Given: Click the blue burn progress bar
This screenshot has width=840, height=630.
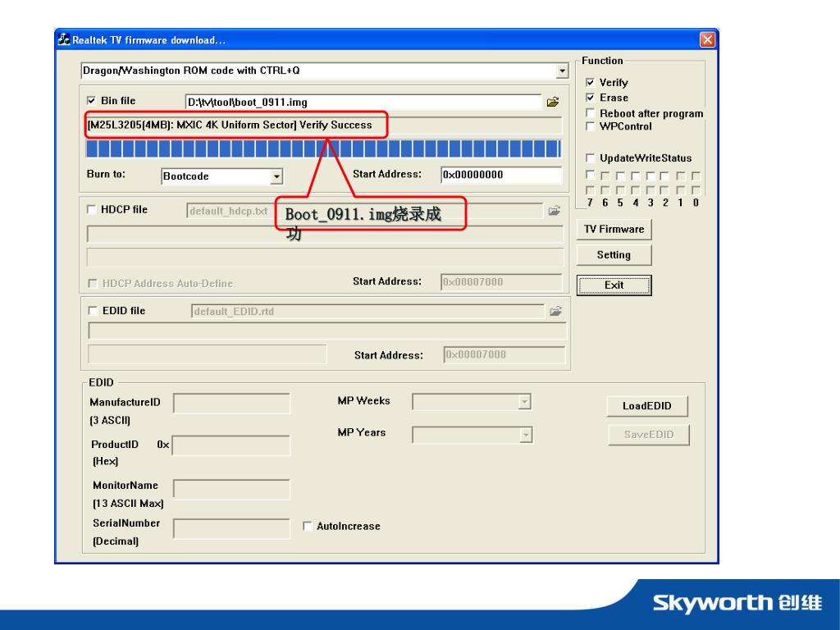Looking at the screenshot, I should click(323, 148).
